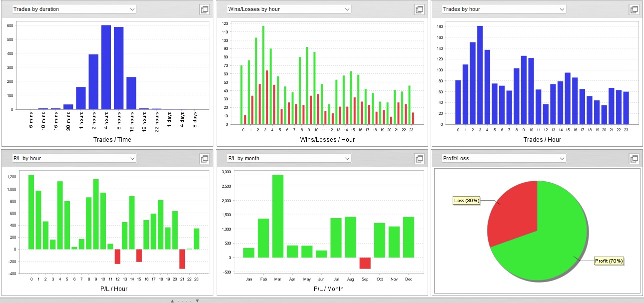Pop out the Profit/Loss pie chart

coord(634,159)
